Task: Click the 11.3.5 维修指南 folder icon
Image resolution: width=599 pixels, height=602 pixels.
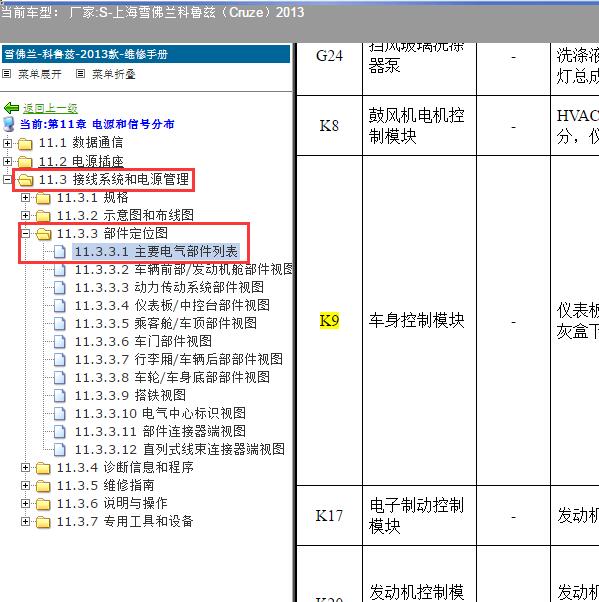Action: tap(43, 486)
